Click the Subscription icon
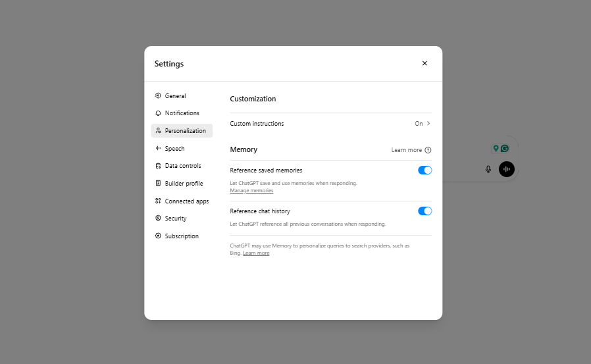 pos(158,236)
